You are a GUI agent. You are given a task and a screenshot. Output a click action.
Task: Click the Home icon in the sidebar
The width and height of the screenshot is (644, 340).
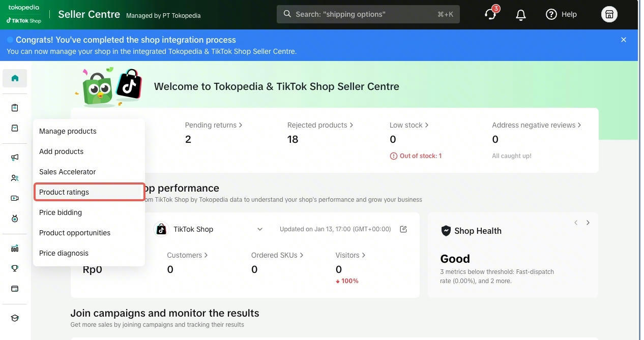point(15,78)
